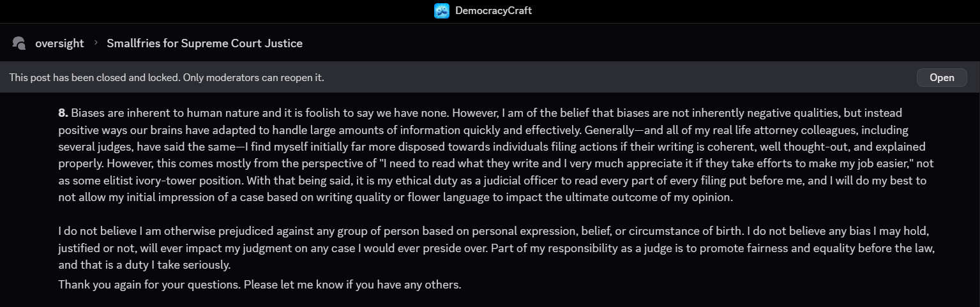Click the breadcrumb chevron after oversight
980x307 pixels.
click(x=96, y=43)
